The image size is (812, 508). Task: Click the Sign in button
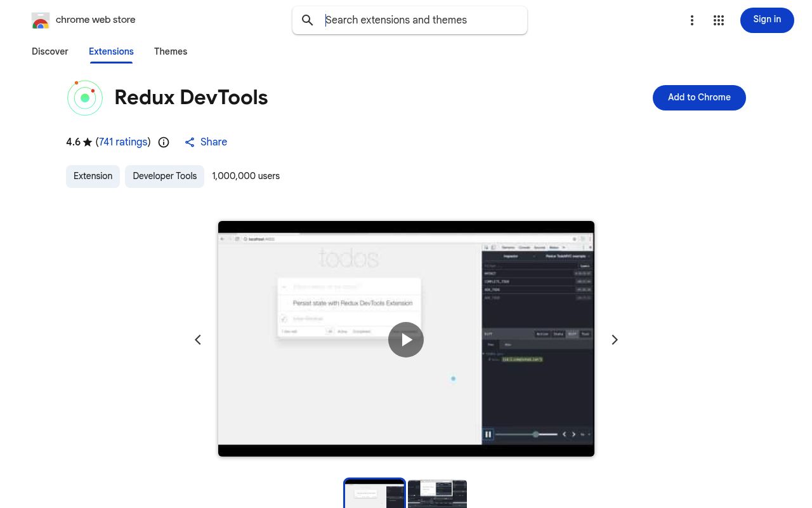pos(767,20)
